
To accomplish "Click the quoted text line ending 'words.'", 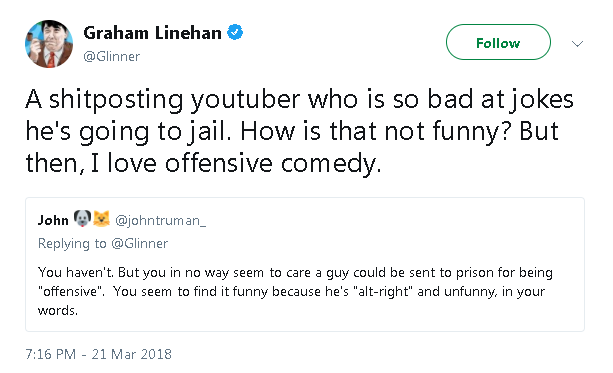I will [x=58, y=310].
